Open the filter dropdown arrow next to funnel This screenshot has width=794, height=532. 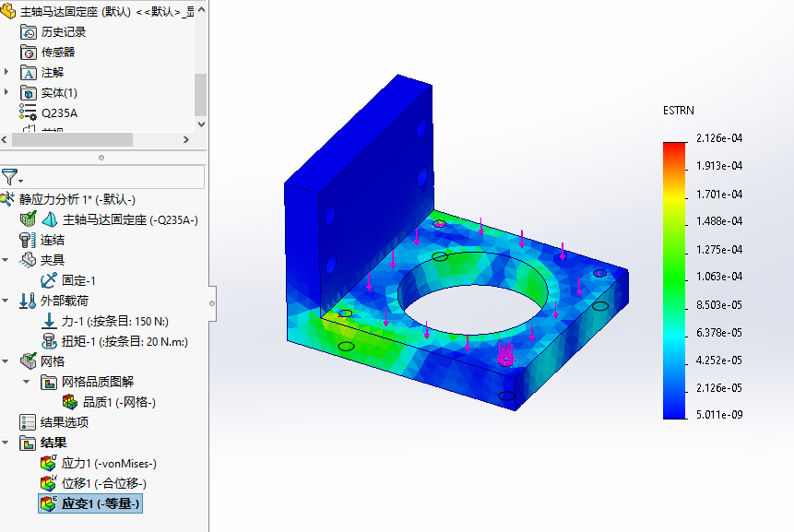pos(21,181)
